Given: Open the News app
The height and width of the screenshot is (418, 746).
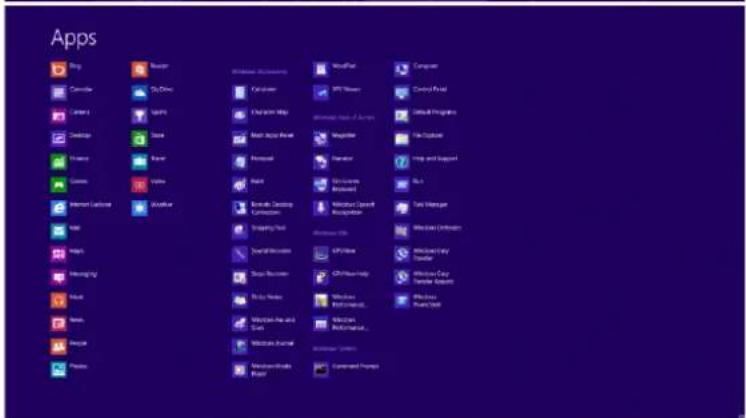Looking at the screenshot, I should [x=67, y=323].
